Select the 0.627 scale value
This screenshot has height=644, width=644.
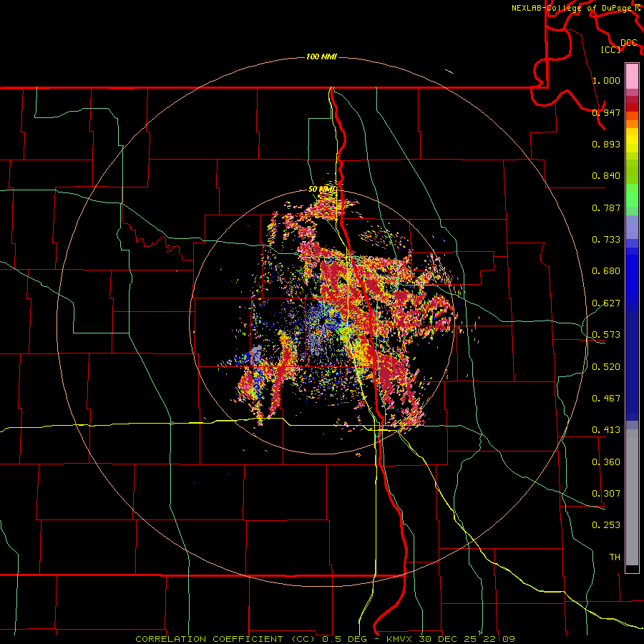pyautogui.click(x=606, y=303)
